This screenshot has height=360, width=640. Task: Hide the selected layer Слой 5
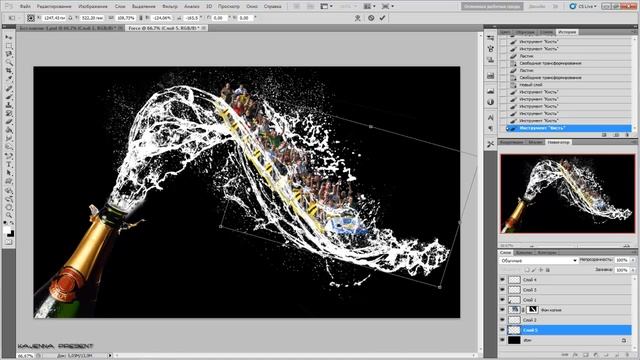click(502, 330)
